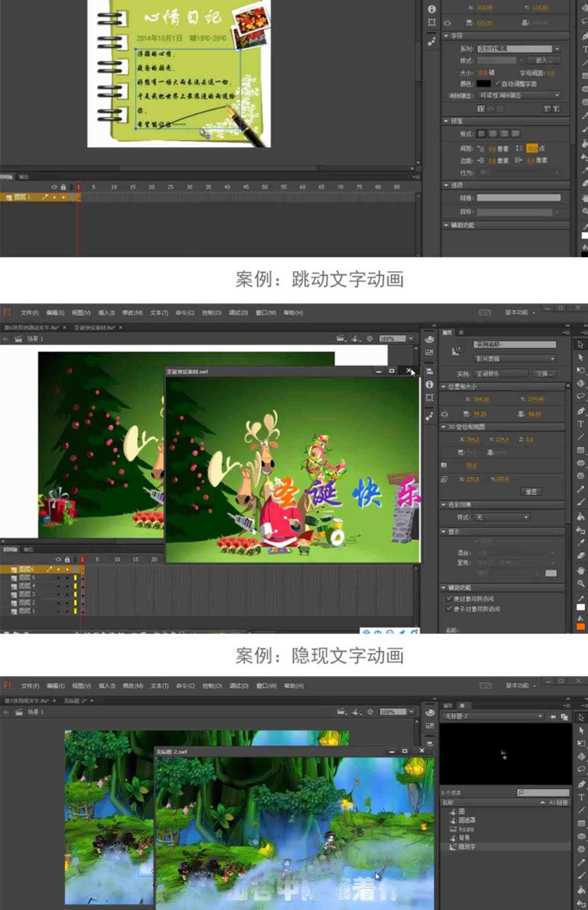Toggle visibility dot for 图层 1 in diary timeline
Image resolution: width=588 pixels, height=910 pixels.
tap(54, 197)
